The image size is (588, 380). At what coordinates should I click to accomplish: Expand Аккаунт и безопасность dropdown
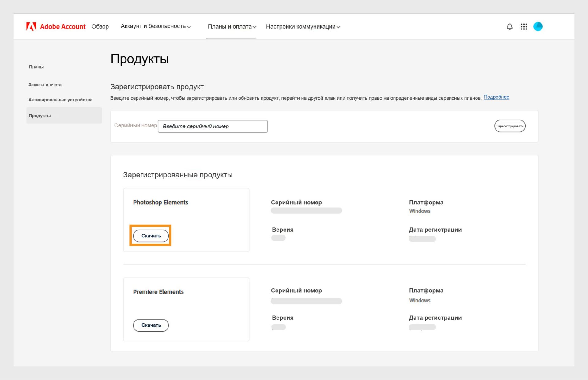click(x=156, y=26)
